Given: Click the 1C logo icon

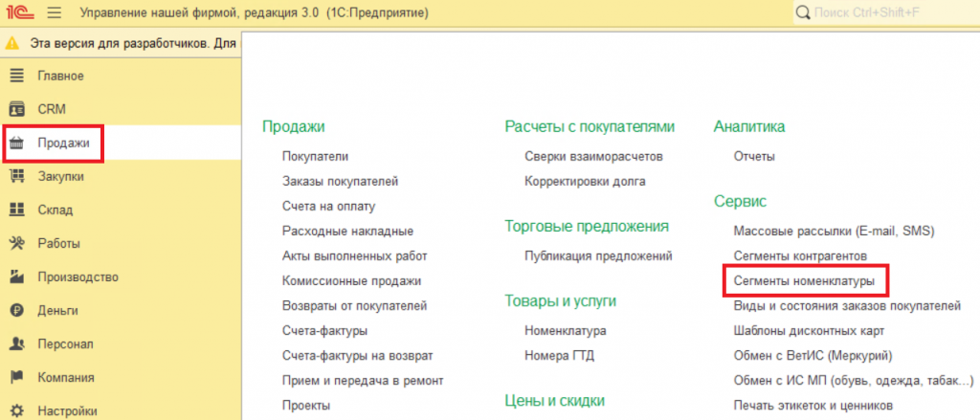Looking at the screenshot, I should point(21,11).
